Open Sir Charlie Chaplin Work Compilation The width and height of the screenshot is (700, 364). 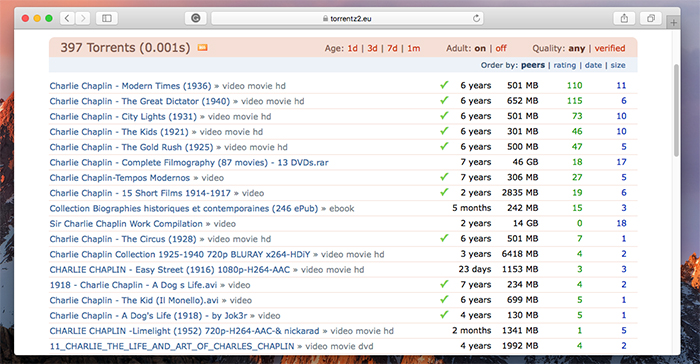click(126, 224)
